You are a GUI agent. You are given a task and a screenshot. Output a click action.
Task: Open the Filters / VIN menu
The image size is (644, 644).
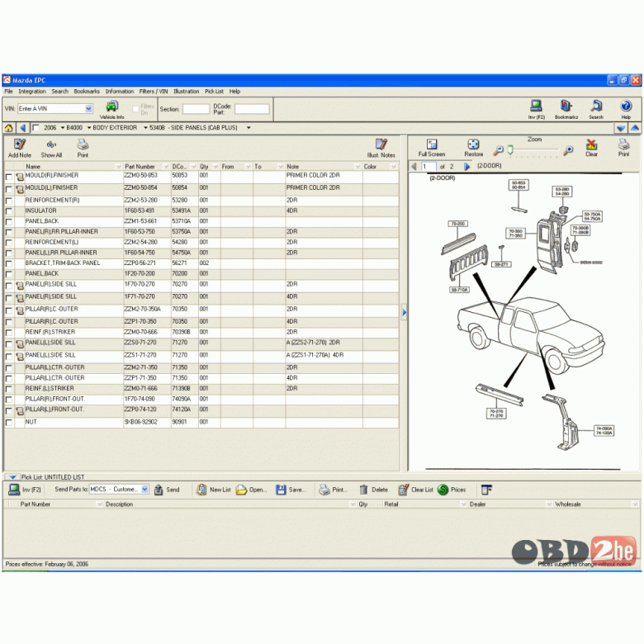[154, 91]
